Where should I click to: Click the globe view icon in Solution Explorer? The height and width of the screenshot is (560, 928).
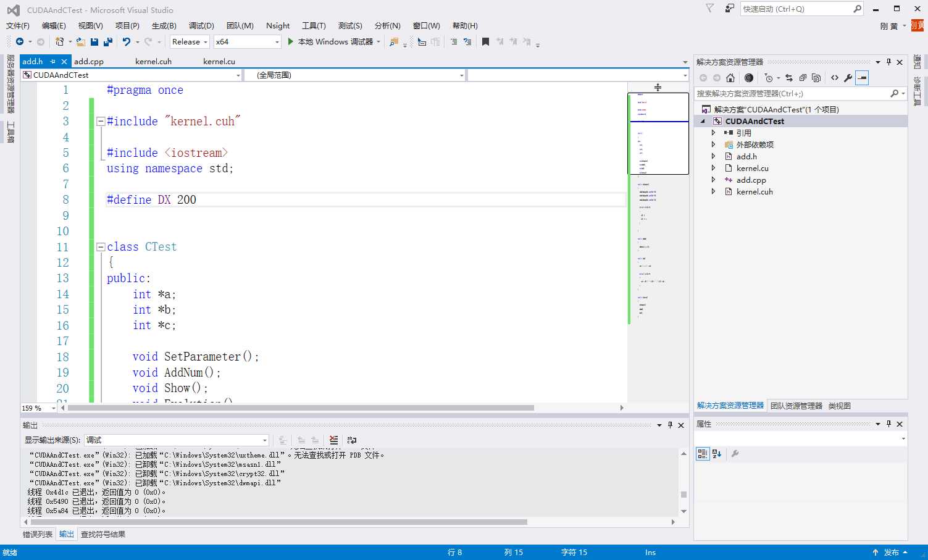click(749, 78)
